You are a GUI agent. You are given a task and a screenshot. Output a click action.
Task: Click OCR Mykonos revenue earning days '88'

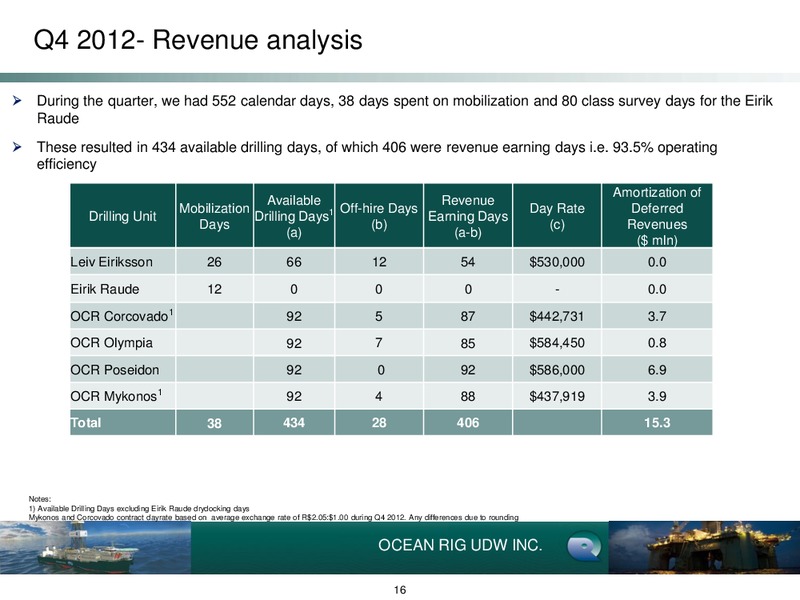468,396
